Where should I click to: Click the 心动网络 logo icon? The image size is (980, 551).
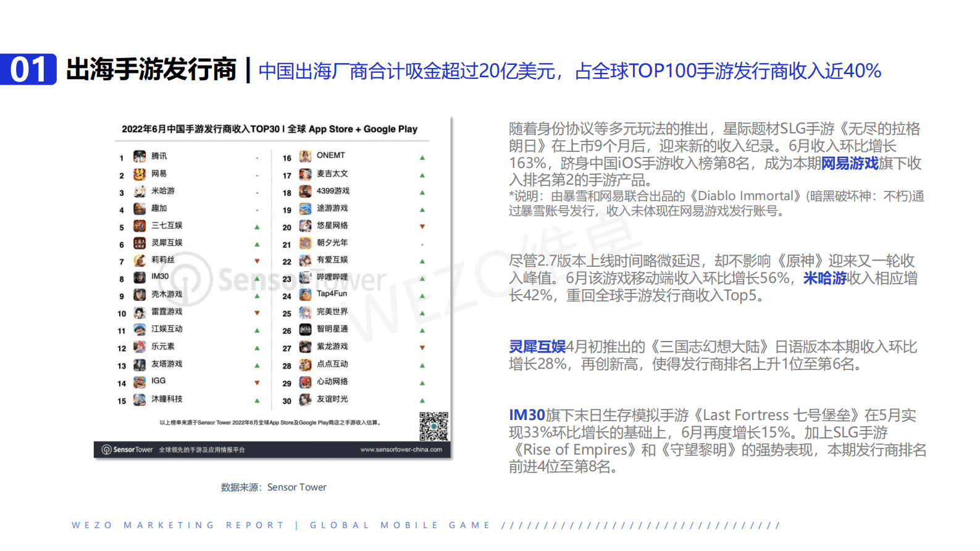click(x=306, y=382)
